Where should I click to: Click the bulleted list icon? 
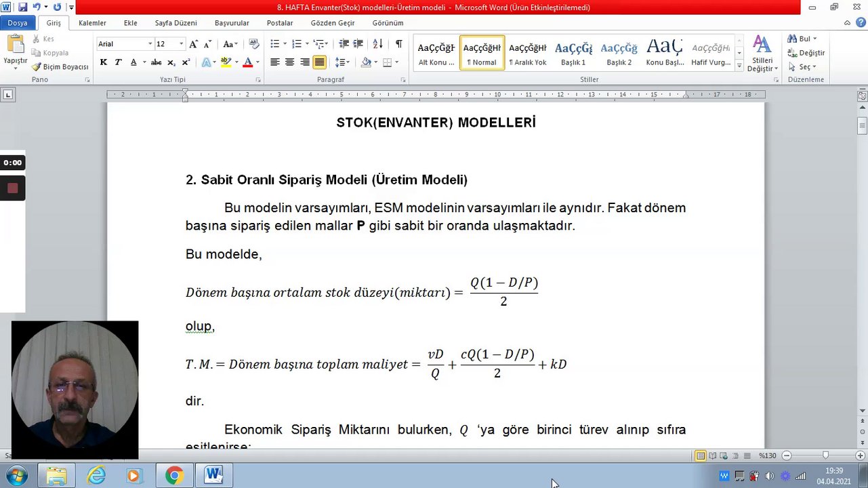pos(274,44)
